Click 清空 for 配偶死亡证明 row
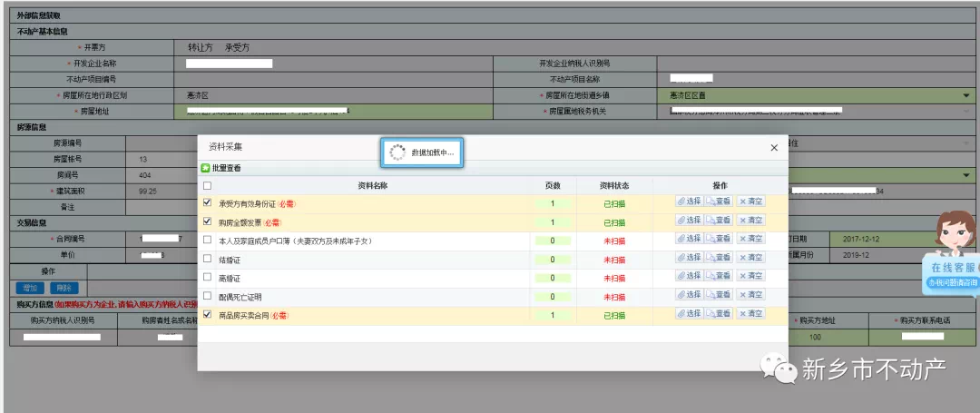This screenshot has height=413, width=980. click(x=750, y=295)
